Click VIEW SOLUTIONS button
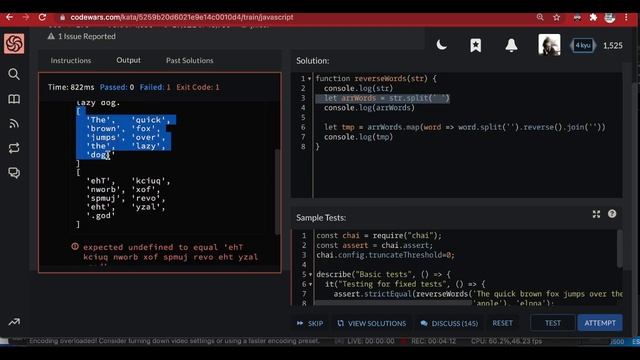The height and width of the screenshot is (360, 640). [371, 323]
